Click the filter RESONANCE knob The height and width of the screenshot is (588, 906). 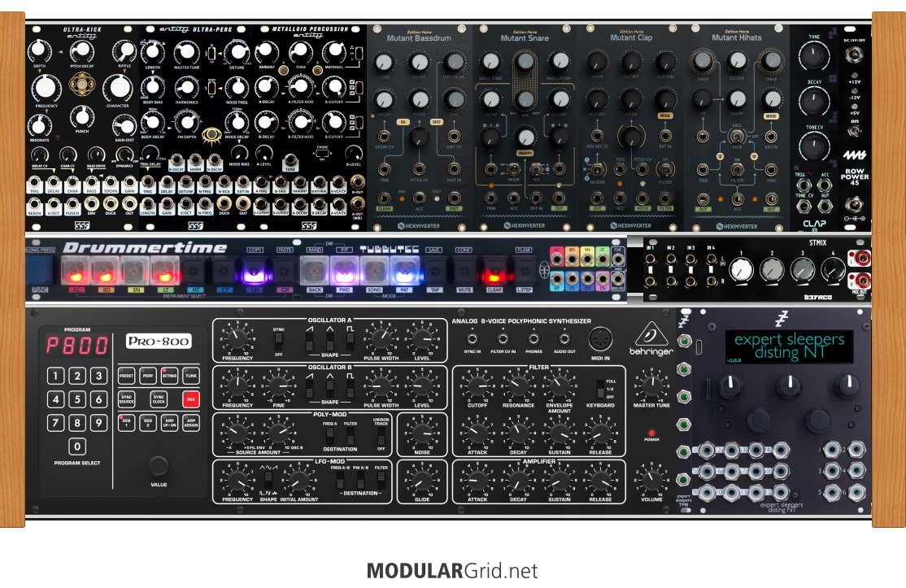point(518,385)
